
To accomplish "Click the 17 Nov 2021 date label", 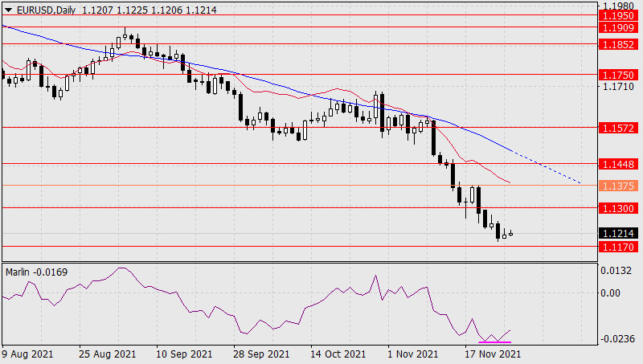I will [x=493, y=354].
